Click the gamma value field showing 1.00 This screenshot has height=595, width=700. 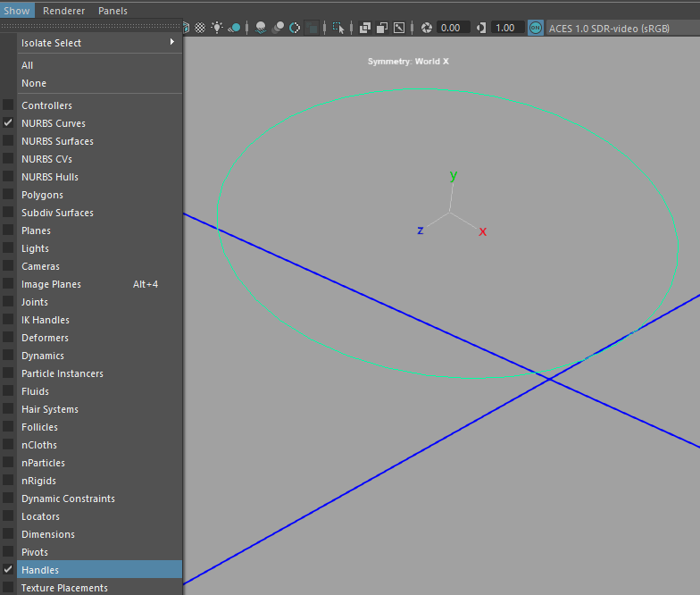(505, 28)
